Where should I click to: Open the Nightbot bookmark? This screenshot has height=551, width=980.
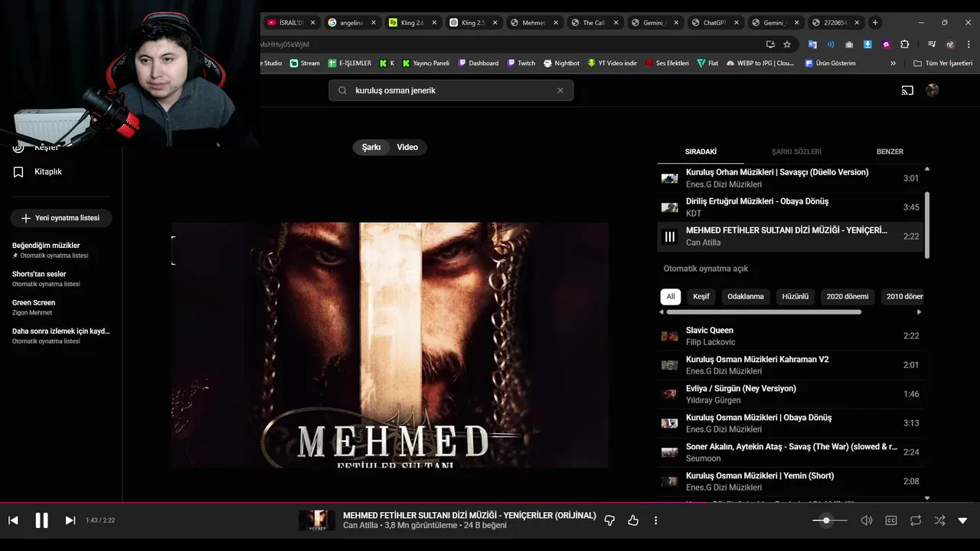click(x=561, y=64)
